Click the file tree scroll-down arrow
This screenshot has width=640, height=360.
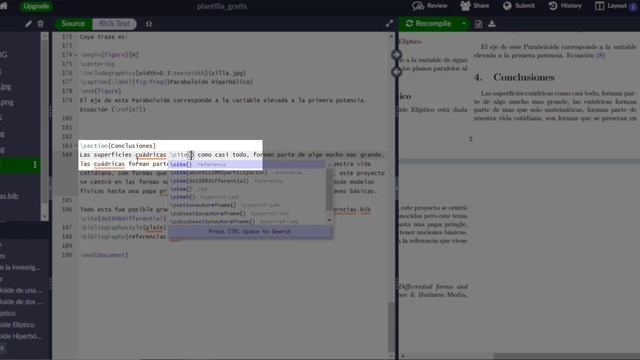click(44, 217)
